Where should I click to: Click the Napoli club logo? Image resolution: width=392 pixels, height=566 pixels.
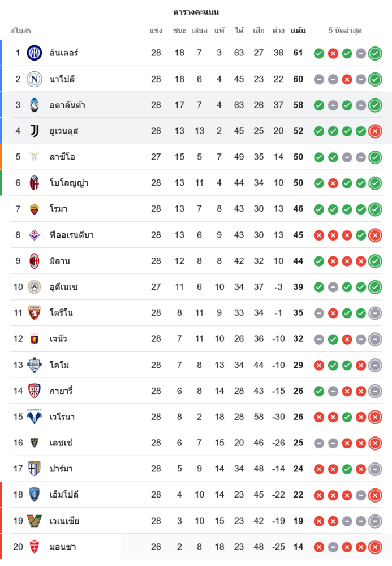35,79
